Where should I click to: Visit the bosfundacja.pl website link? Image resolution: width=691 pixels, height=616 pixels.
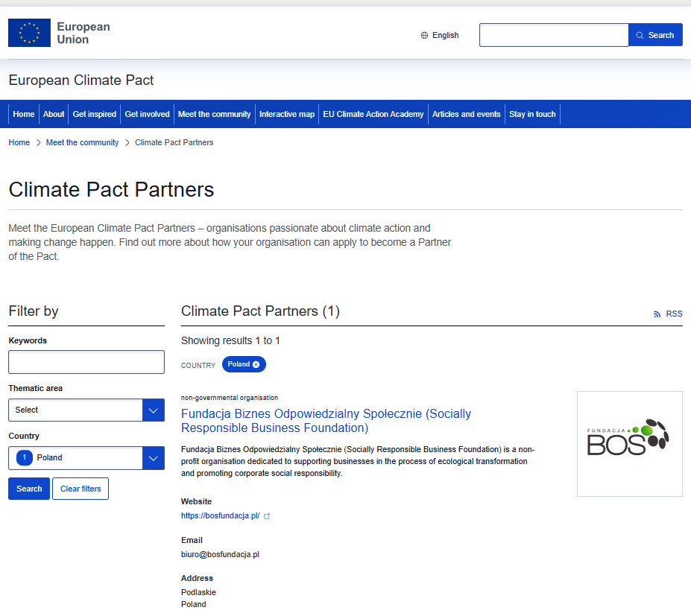click(x=220, y=515)
